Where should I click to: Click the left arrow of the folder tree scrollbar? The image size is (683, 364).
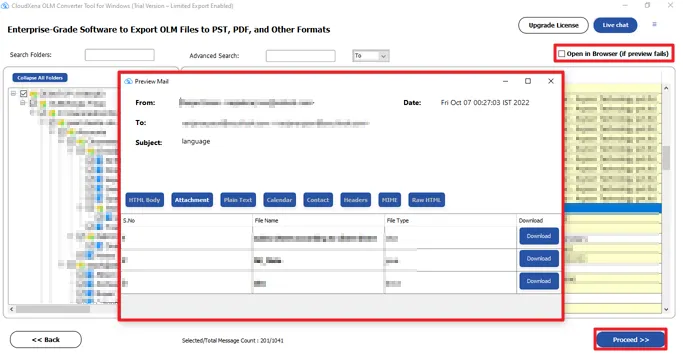[x=12, y=309]
